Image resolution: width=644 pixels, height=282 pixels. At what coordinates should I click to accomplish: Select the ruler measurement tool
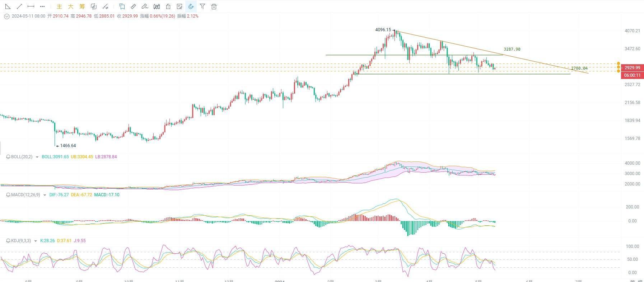(133, 6)
